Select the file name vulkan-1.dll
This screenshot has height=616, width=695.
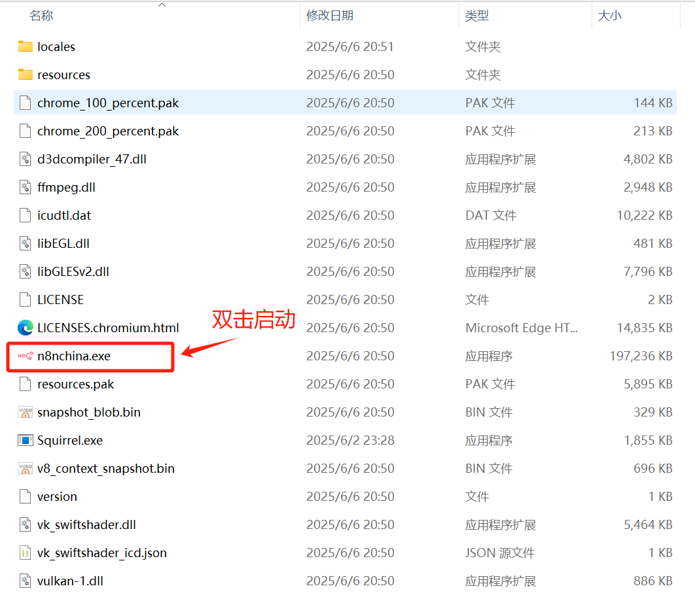(x=70, y=581)
